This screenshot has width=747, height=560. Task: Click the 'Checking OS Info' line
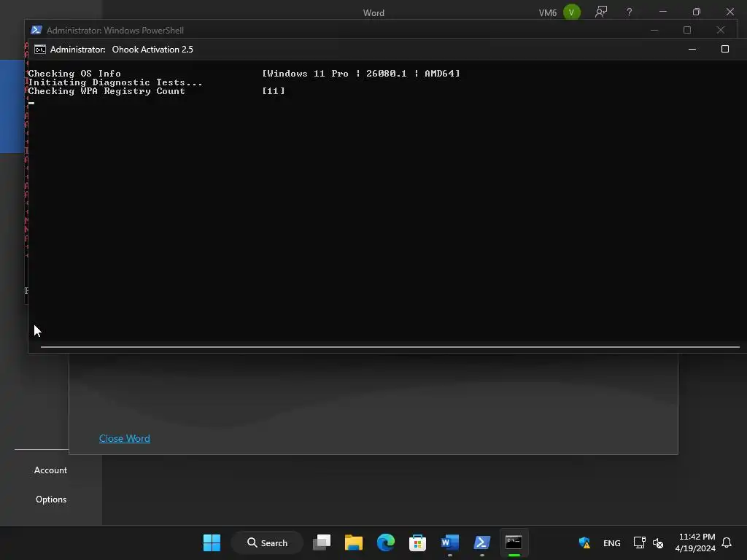[x=74, y=74]
